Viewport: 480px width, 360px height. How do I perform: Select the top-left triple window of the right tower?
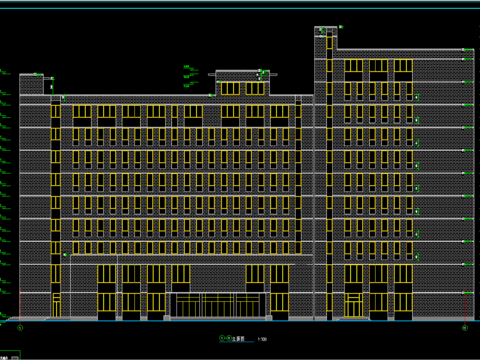tap(354, 66)
